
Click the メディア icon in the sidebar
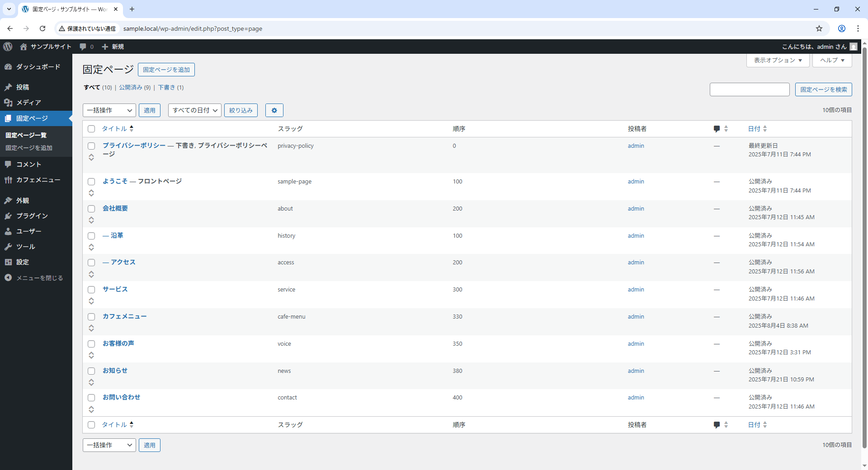click(x=8, y=103)
